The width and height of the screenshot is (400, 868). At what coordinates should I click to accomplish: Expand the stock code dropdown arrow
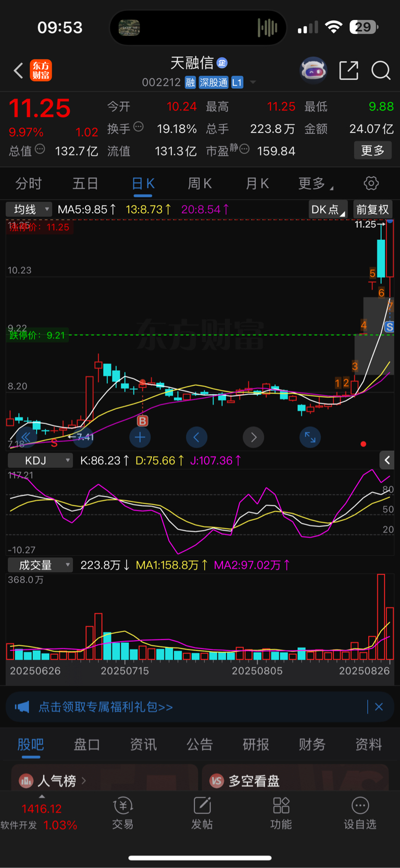tap(253, 82)
